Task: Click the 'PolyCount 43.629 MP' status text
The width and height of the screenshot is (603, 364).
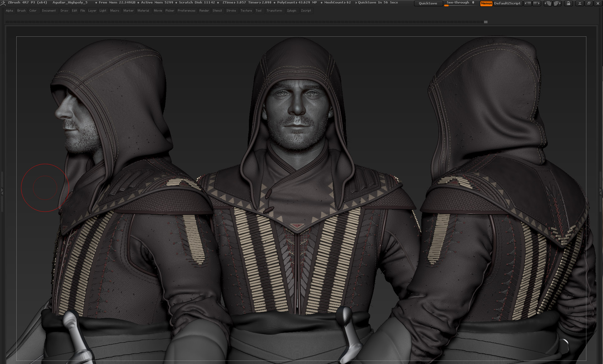Action: pyautogui.click(x=297, y=3)
